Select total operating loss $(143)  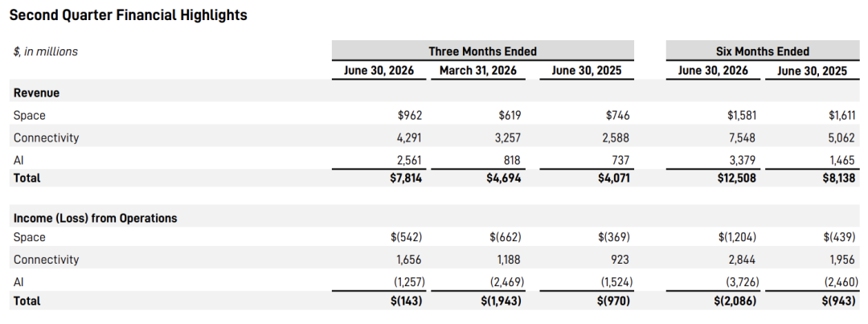point(406,301)
